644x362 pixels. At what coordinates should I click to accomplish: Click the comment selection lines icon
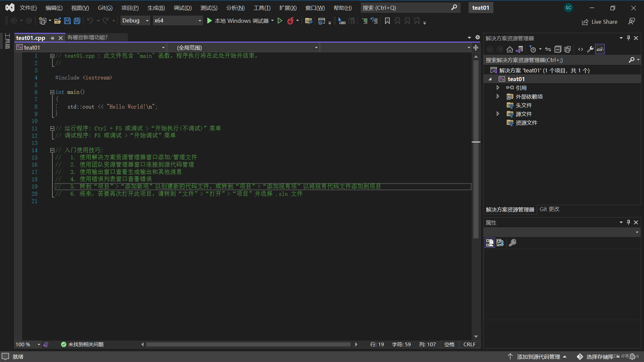[x=365, y=21]
